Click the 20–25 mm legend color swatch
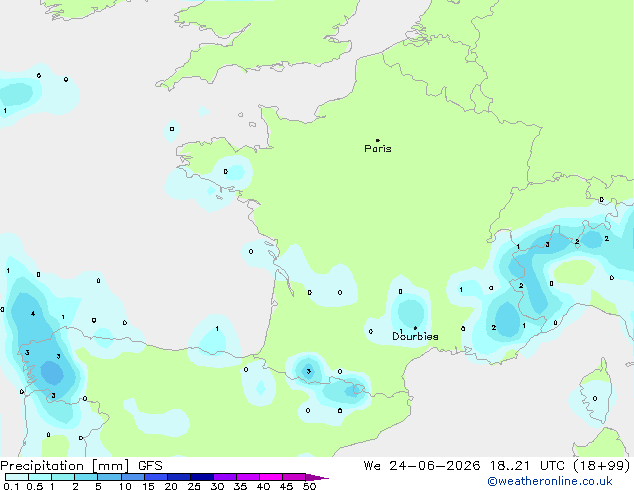This screenshot has height=490, width=634. [x=179, y=477]
